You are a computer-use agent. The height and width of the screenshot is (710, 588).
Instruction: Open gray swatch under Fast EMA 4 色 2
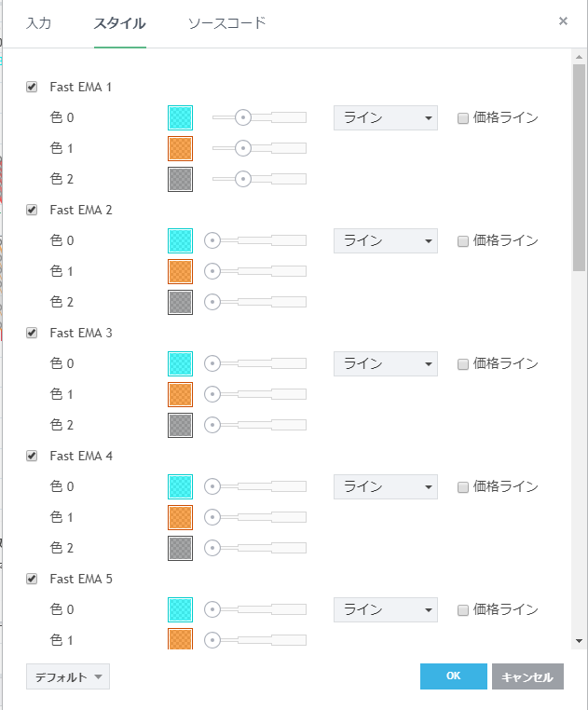click(x=180, y=548)
